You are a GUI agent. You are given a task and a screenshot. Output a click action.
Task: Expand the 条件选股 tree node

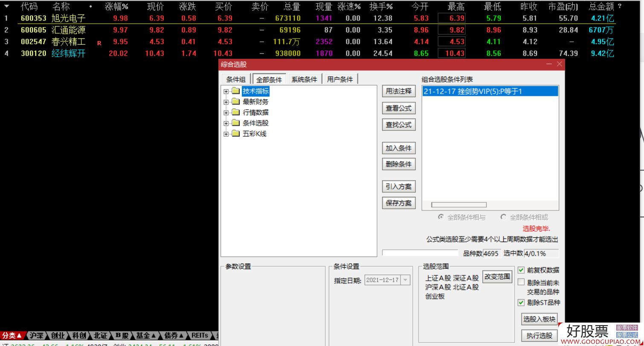coord(226,123)
